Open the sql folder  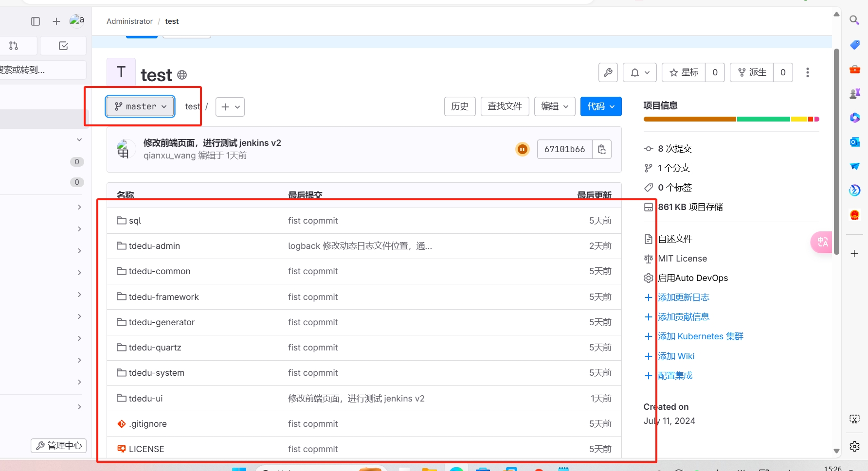[x=135, y=221]
